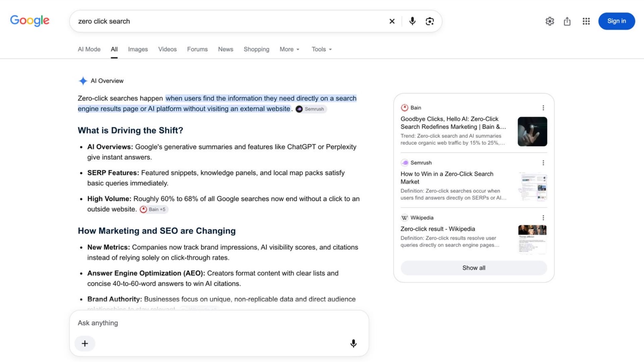The height and width of the screenshot is (362, 644).
Task: Open Zero-click result - Wikipedia link
Action: [438, 229]
